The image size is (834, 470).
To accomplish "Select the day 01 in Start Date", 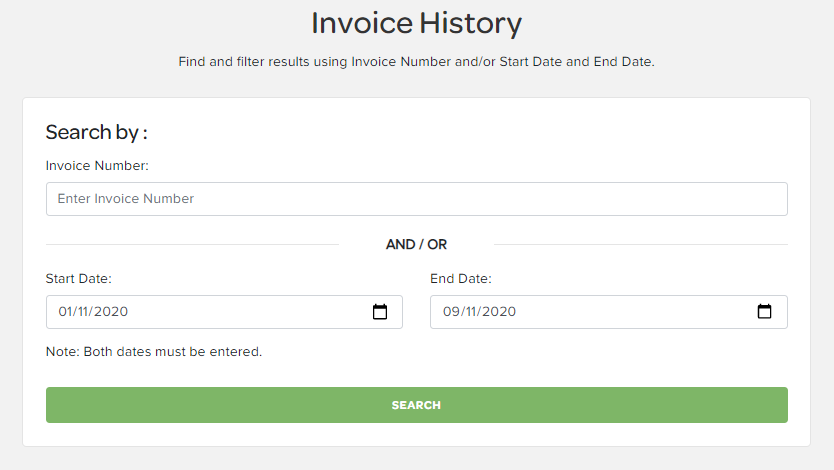I will coord(64,312).
